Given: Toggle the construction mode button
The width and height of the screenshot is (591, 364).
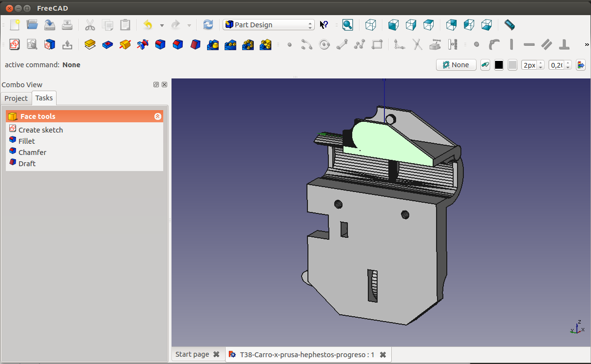Looking at the screenshot, I should click(x=485, y=65).
